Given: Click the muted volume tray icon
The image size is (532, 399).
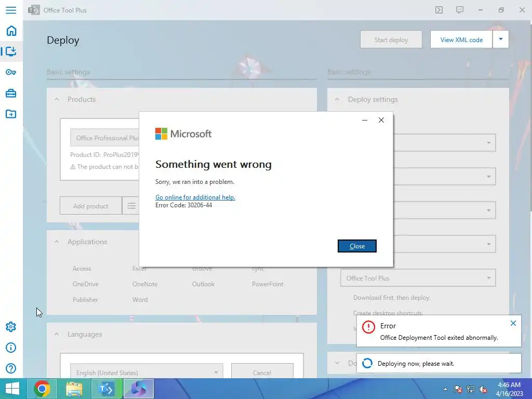Looking at the screenshot, I should (483, 389).
